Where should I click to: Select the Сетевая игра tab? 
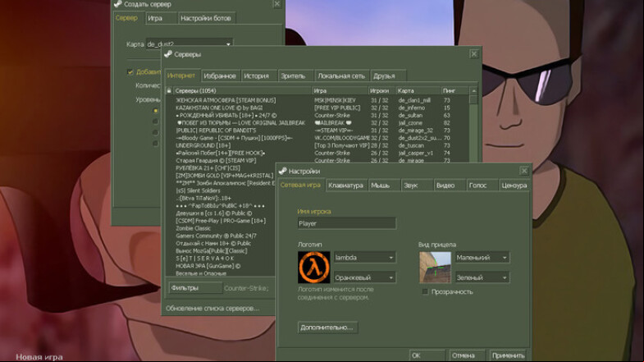[x=300, y=185]
